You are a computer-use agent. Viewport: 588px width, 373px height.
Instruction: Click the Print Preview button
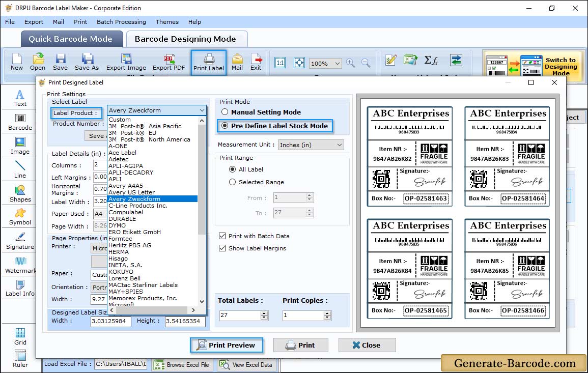coord(226,345)
